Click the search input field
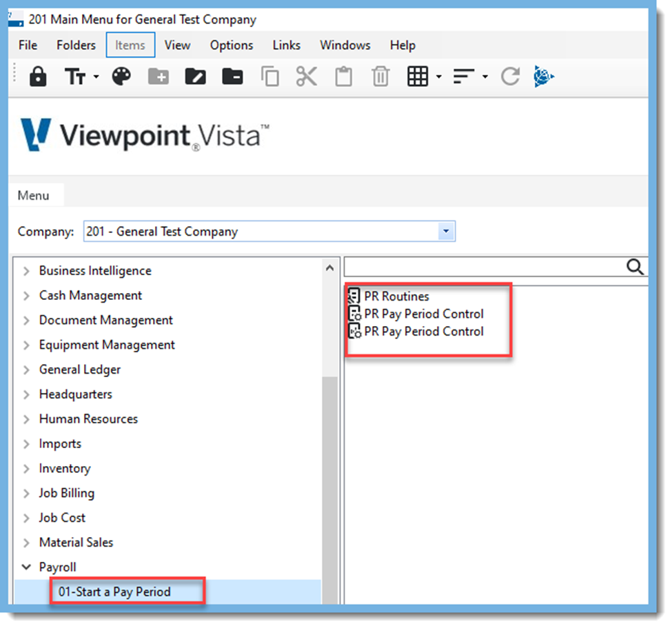Viewport: 672px width, 628px height. point(485,267)
